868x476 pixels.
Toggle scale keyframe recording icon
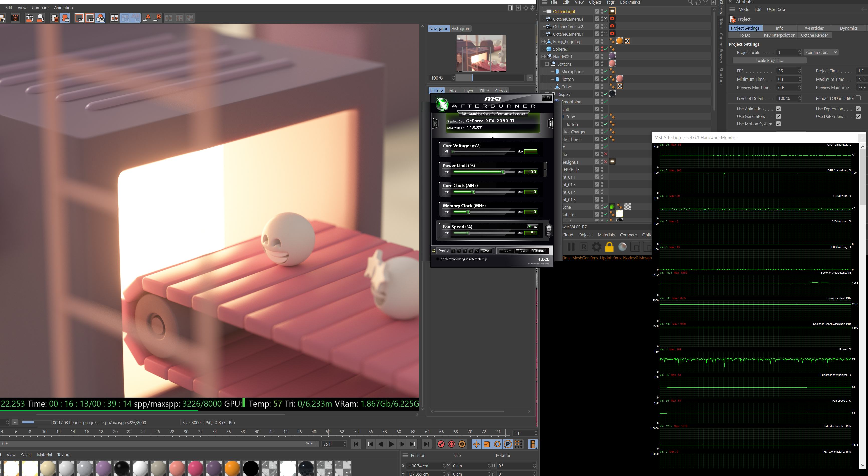(487, 444)
